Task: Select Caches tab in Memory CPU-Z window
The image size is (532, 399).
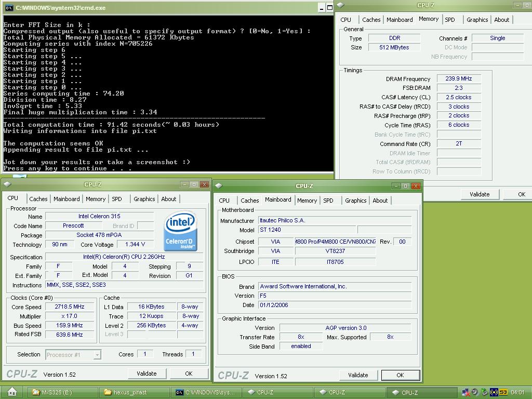Action: (371, 20)
